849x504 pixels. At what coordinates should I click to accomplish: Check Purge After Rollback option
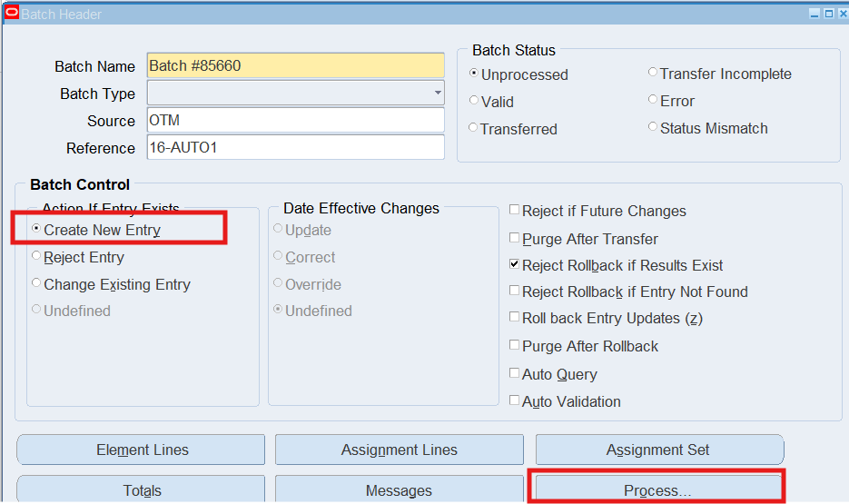[x=515, y=346]
